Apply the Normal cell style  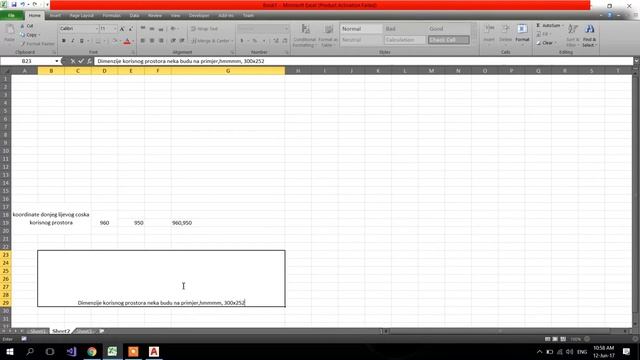point(361,29)
